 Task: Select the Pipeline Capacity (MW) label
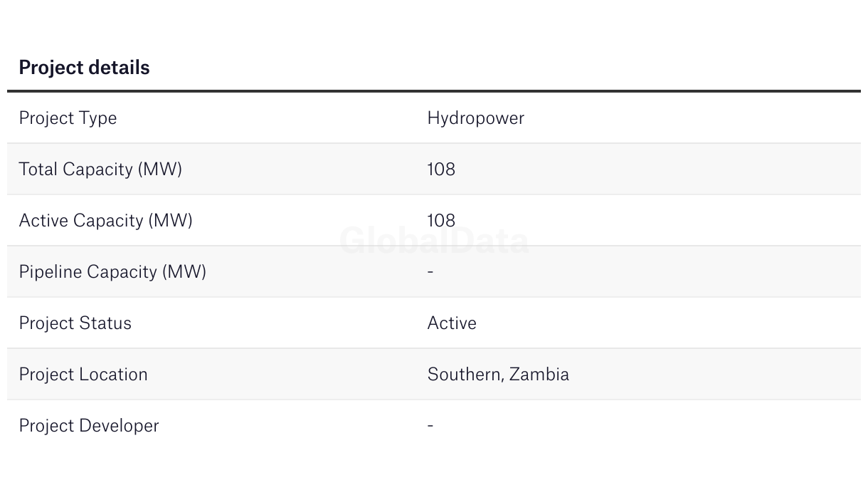(112, 272)
